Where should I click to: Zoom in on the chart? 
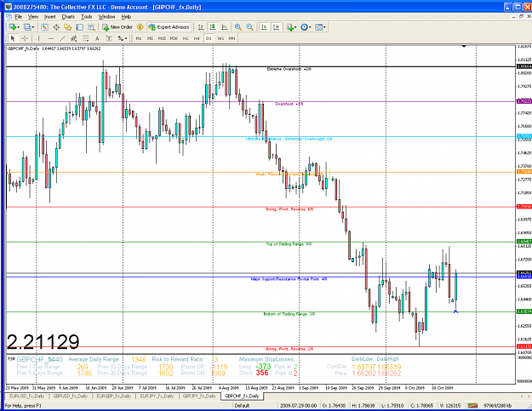[x=238, y=27]
